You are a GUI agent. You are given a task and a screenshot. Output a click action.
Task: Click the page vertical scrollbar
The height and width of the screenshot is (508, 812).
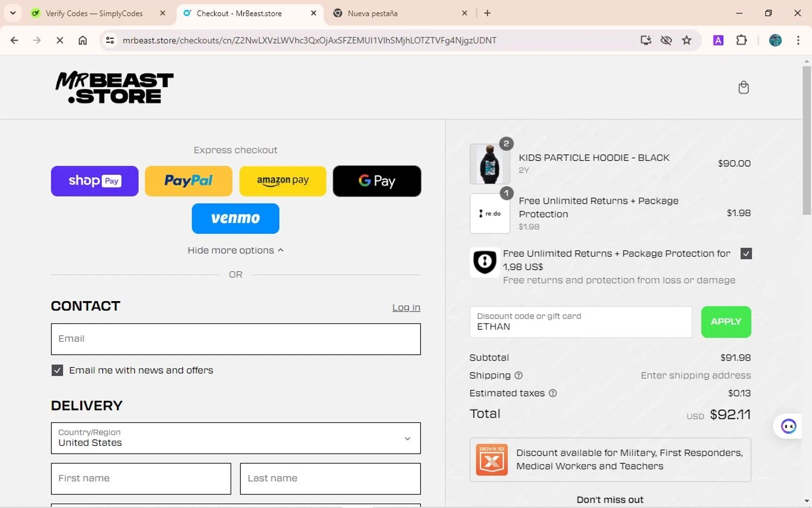coord(807,141)
